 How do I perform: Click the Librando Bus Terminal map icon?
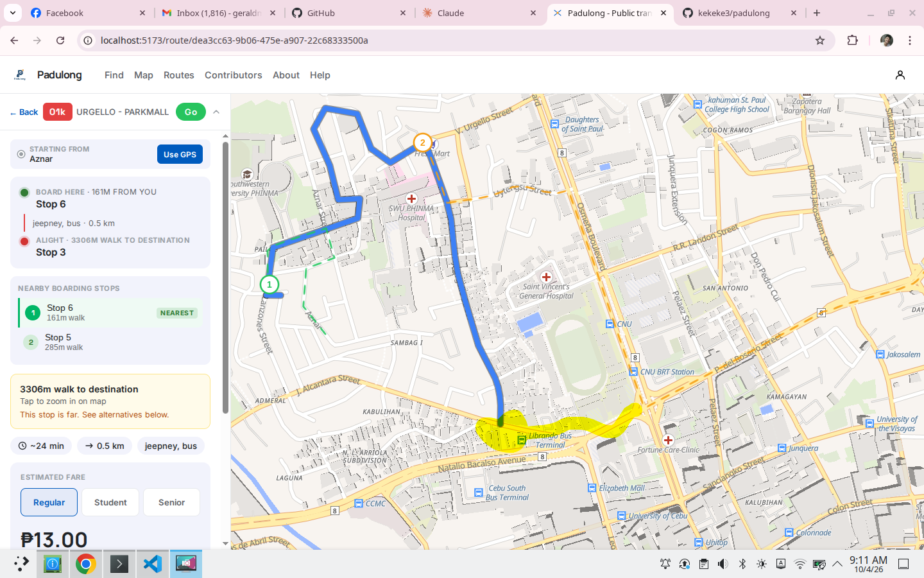522,440
